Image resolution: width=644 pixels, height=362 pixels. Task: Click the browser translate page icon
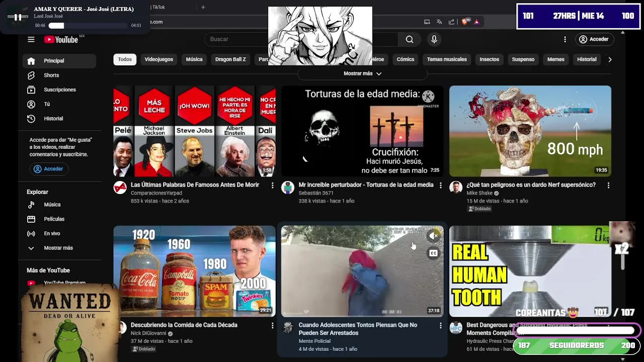pos(439,22)
